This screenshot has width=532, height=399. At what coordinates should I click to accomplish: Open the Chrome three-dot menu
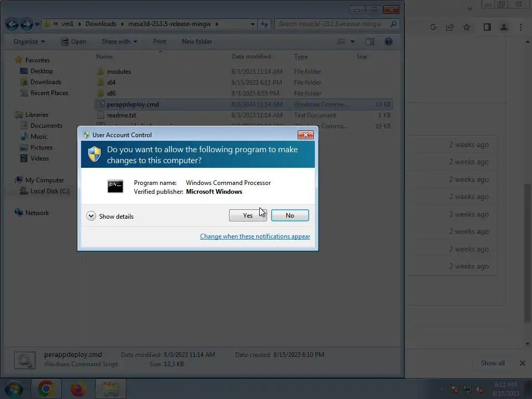(x=521, y=27)
